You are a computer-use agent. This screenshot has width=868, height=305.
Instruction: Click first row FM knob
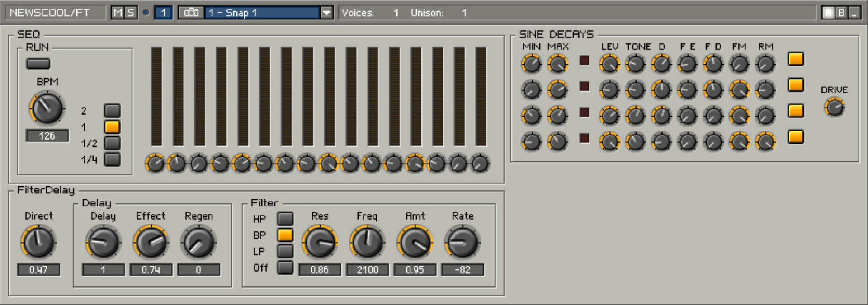click(x=740, y=64)
